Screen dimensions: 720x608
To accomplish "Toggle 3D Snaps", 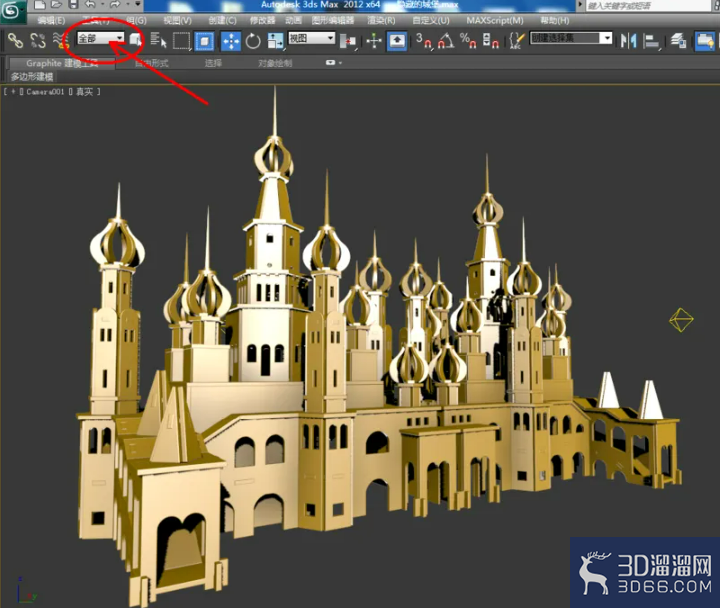I will 423,40.
